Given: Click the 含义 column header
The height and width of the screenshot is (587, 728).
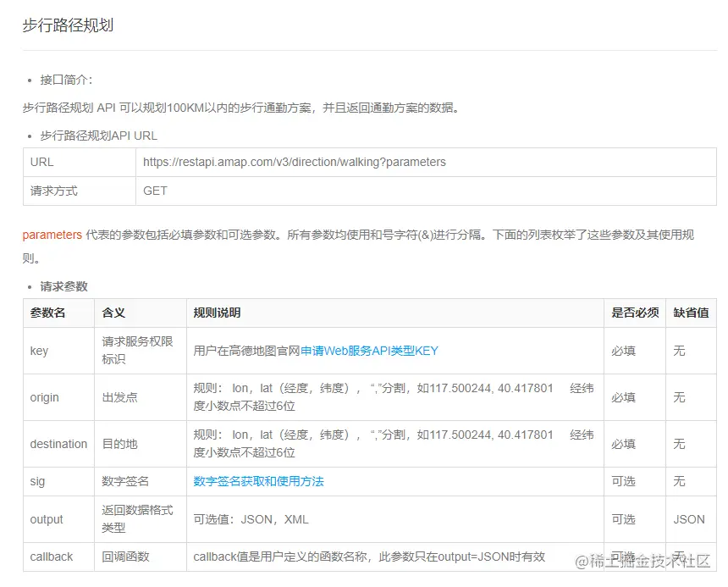Looking at the screenshot, I should (x=141, y=313).
